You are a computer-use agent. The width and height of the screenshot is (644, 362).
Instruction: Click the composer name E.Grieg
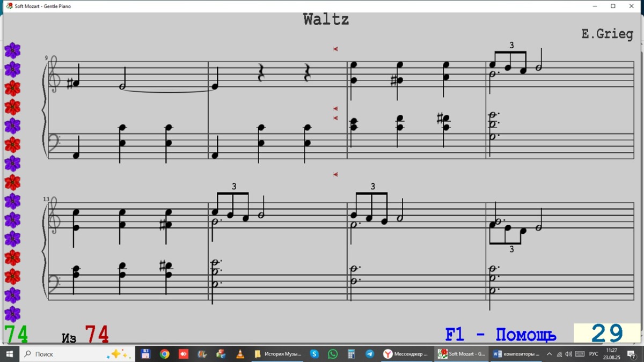click(608, 34)
